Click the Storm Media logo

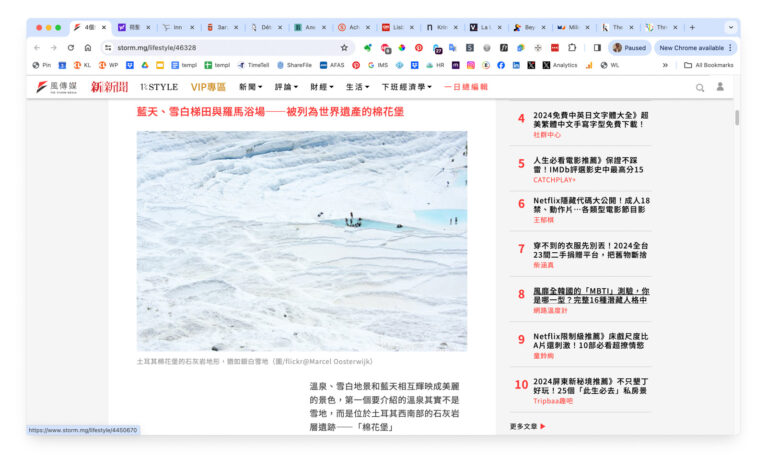coord(56,88)
